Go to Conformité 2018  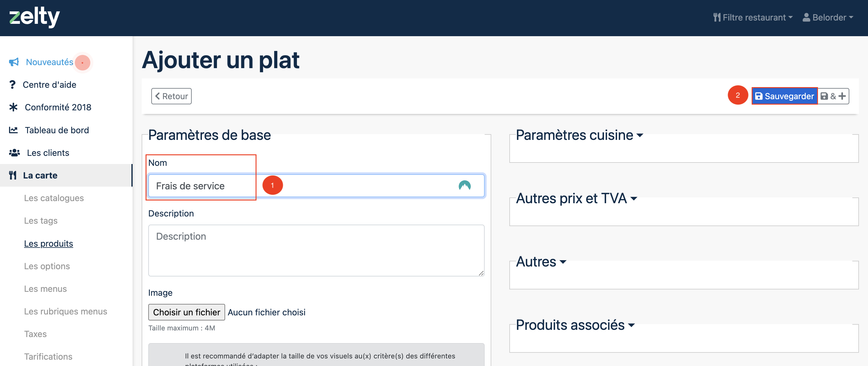click(58, 107)
